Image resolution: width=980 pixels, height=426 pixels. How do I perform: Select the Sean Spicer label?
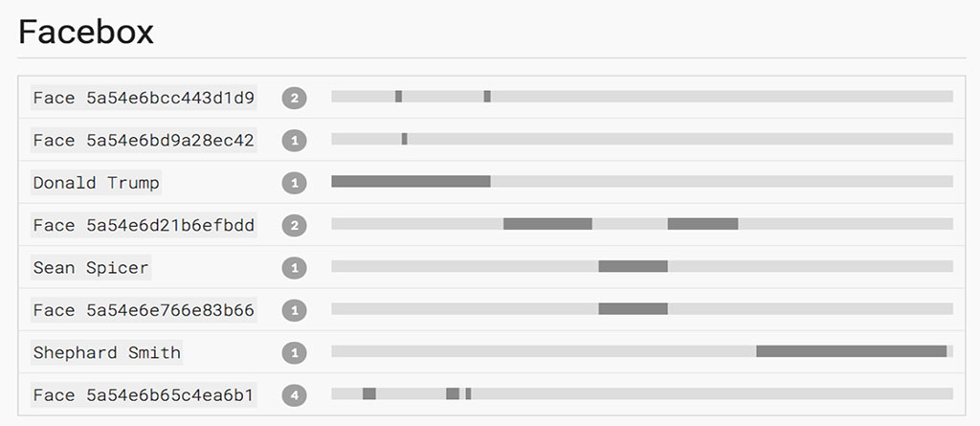point(91,268)
